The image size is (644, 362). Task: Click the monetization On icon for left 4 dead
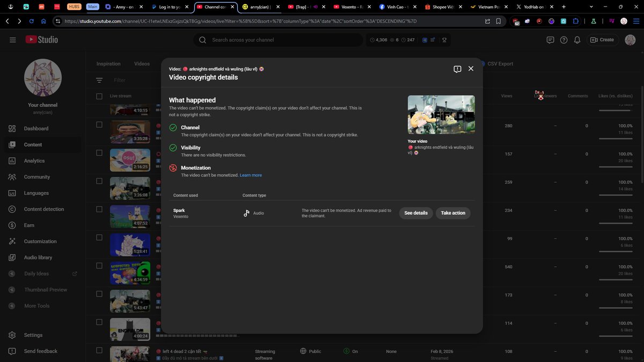347,351
